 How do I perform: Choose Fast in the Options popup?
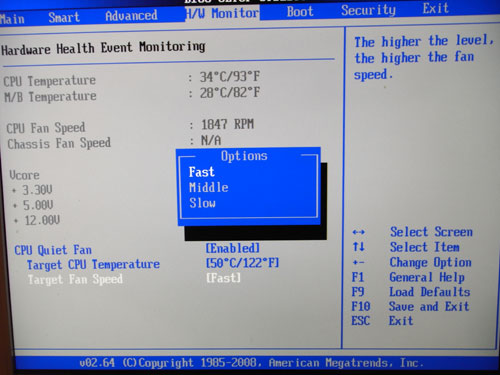tap(202, 172)
